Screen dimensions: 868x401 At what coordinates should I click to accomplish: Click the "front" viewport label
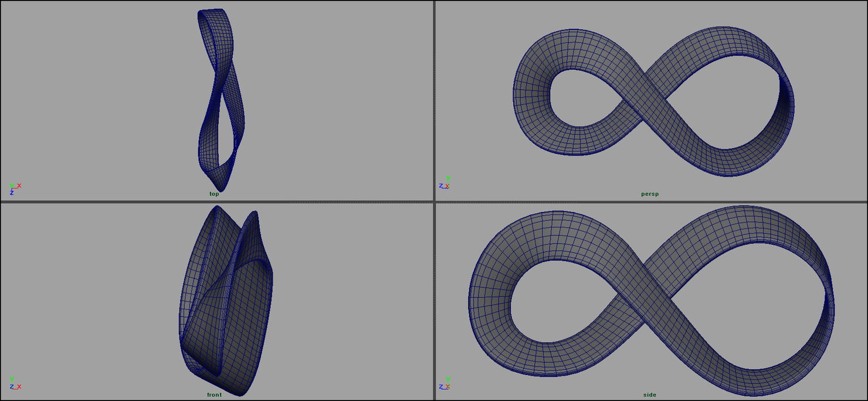[x=214, y=394]
